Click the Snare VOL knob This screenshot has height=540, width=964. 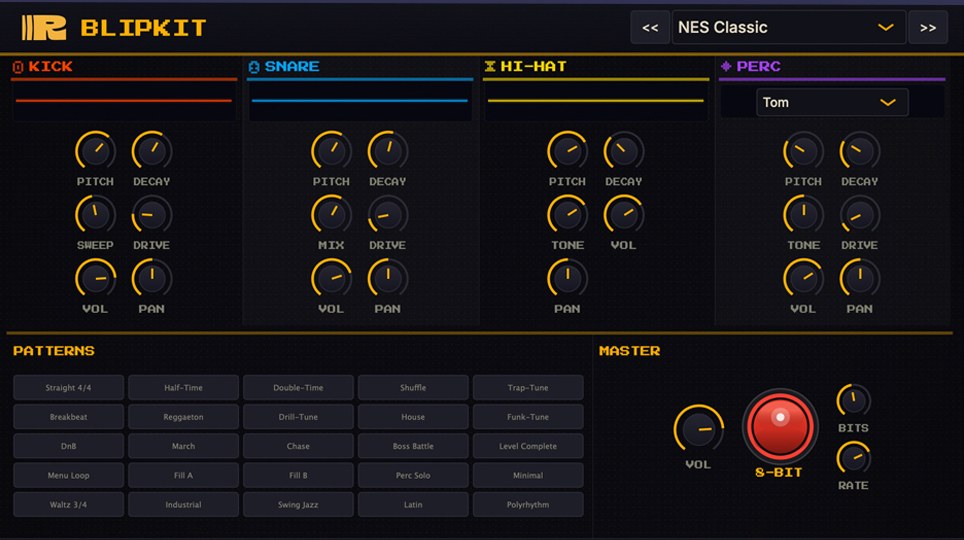click(x=331, y=279)
